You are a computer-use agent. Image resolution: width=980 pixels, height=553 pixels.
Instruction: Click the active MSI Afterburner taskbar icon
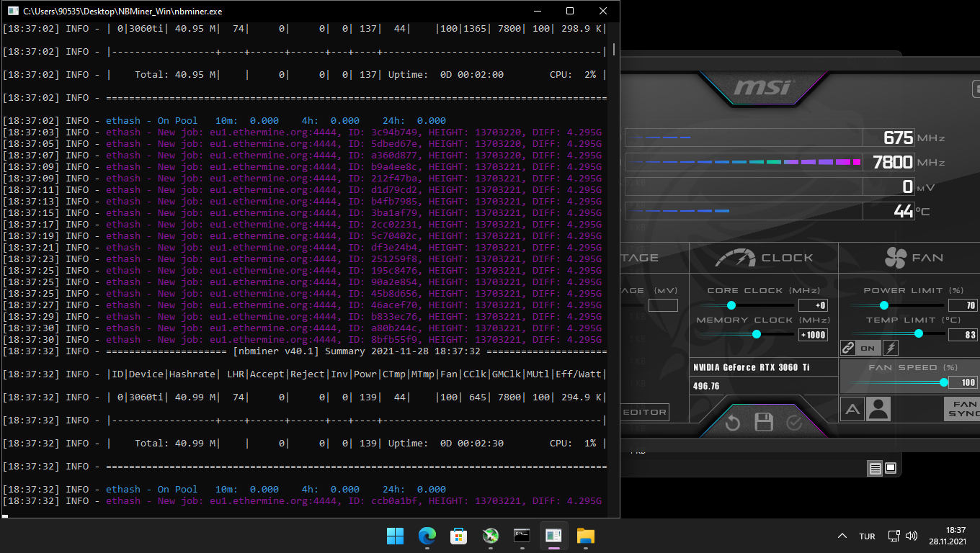(554, 536)
